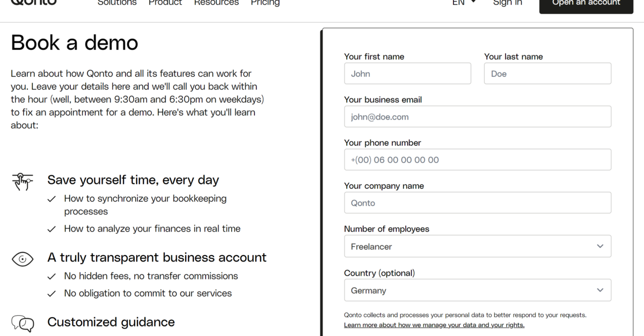Click the Your phone number label
Image resolution: width=644 pixels, height=336 pixels.
pyautogui.click(x=383, y=143)
